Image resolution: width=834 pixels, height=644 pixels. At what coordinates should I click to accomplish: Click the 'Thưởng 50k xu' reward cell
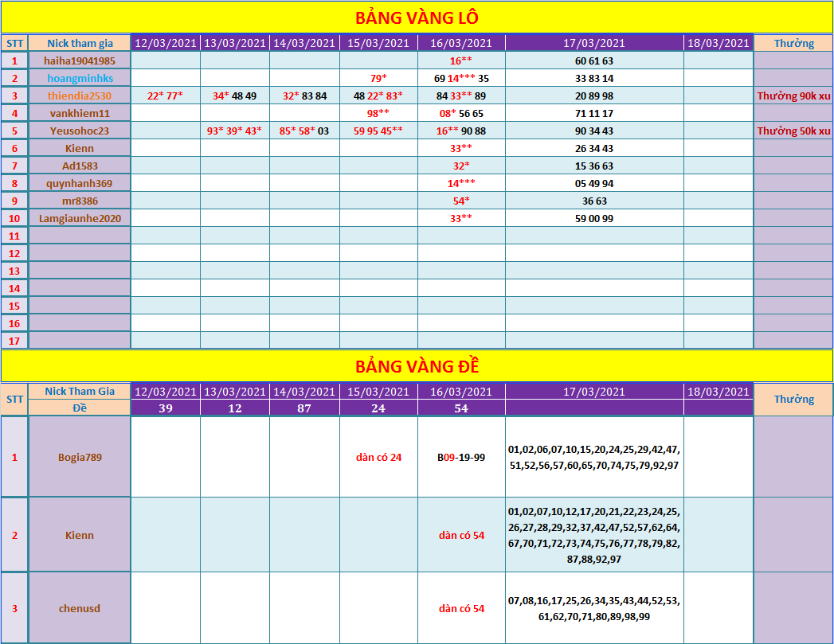793,131
